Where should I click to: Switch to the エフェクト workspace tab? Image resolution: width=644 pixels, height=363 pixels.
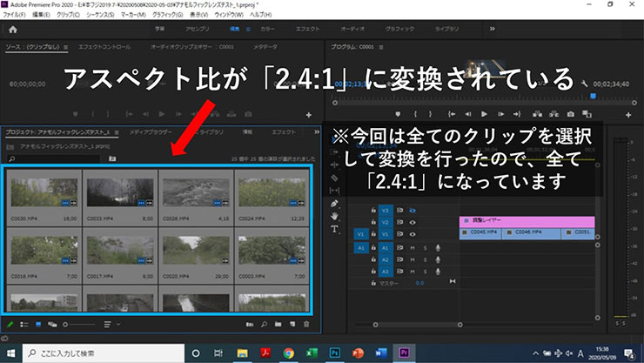coord(307,29)
